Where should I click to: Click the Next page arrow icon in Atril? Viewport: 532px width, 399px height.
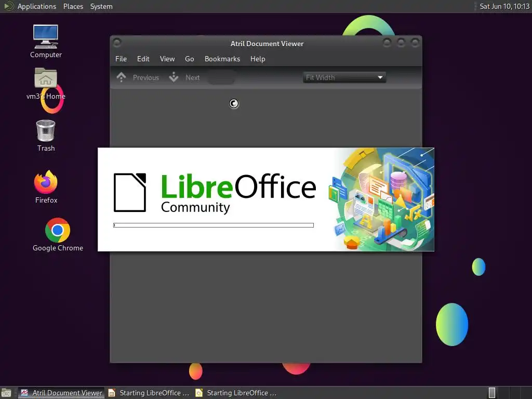coord(174,77)
